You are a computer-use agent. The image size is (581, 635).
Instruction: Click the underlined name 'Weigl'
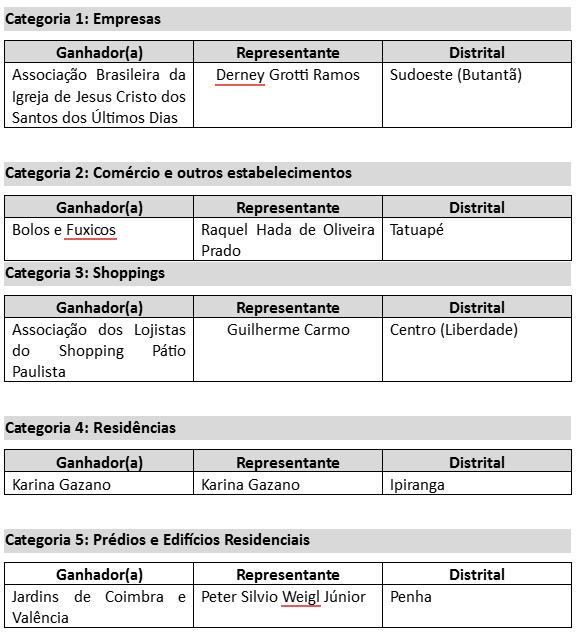click(x=300, y=597)
